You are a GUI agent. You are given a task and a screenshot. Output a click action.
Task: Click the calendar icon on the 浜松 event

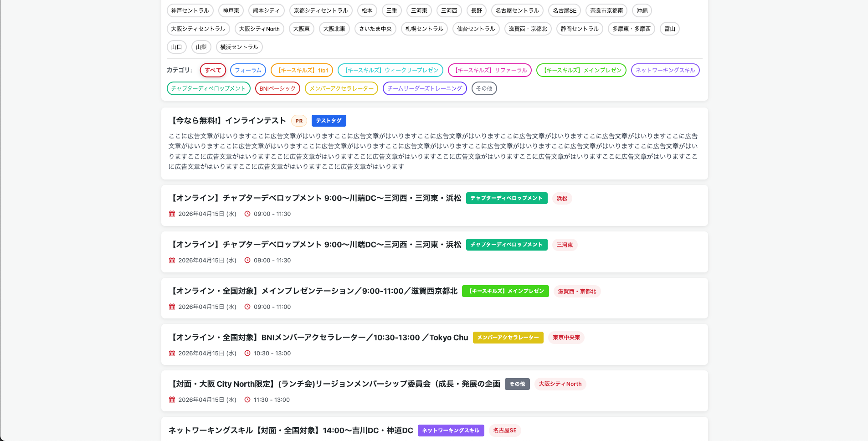click(x=172, y=213)
